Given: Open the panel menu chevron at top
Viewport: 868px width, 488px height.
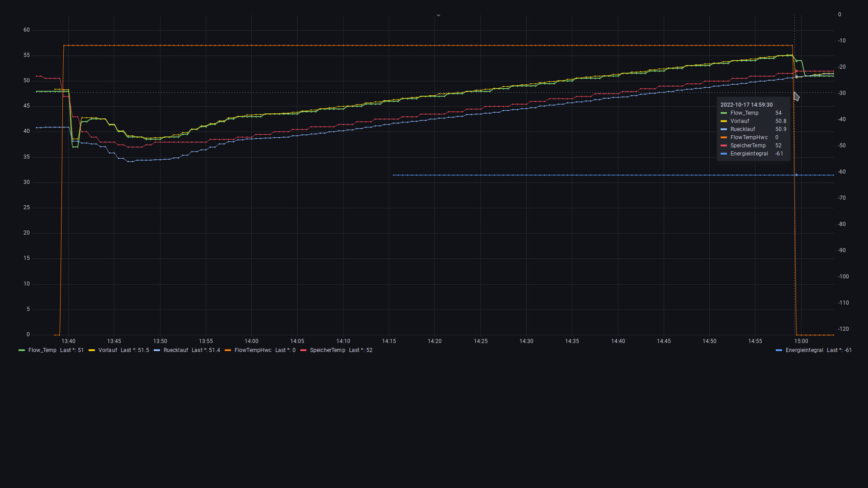Looking at the screenshot, I should [x=438, y=15].
